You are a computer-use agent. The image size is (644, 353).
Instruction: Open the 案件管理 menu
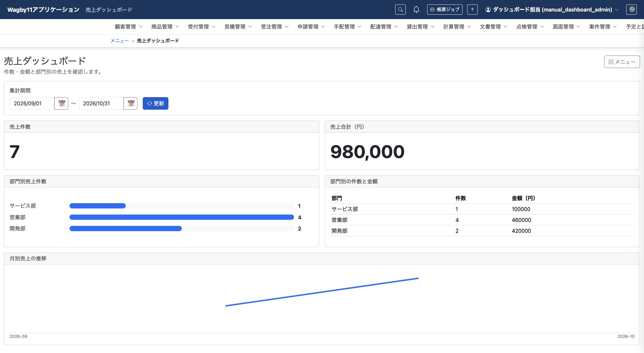pyautogui.click(x=603, y=27)
